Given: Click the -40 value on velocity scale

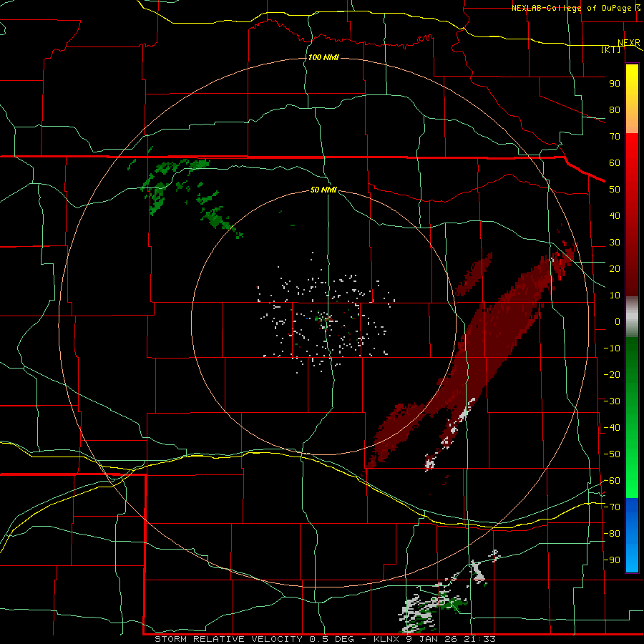Looking at the screenshot, I should [612, 428].
